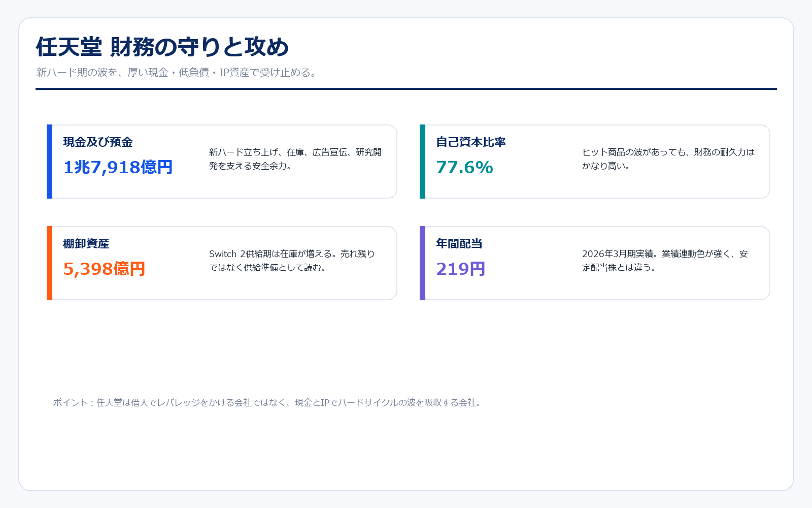Image resolution: width=812 pixels, height=508 pixels.
Task: Select the 年間配当 card label
Action: point(459,244)
